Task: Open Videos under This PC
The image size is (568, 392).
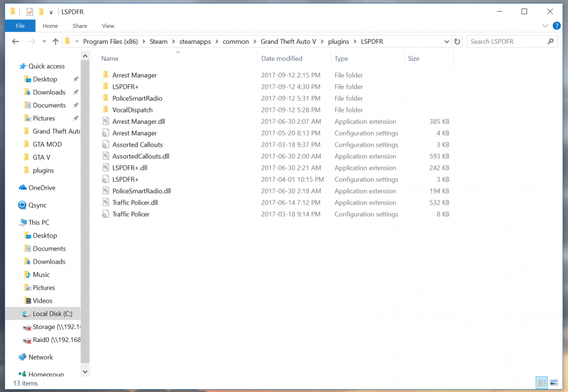Action: (x=43, y=301)
